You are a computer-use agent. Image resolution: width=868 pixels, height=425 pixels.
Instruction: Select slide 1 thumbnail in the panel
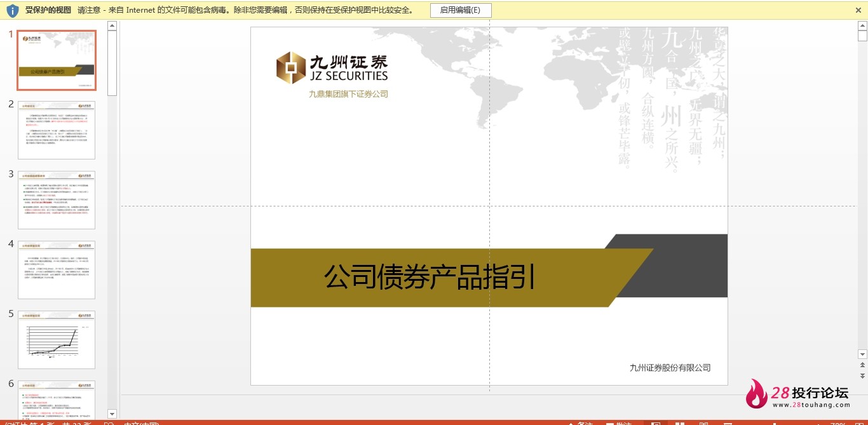coord(57,60)
